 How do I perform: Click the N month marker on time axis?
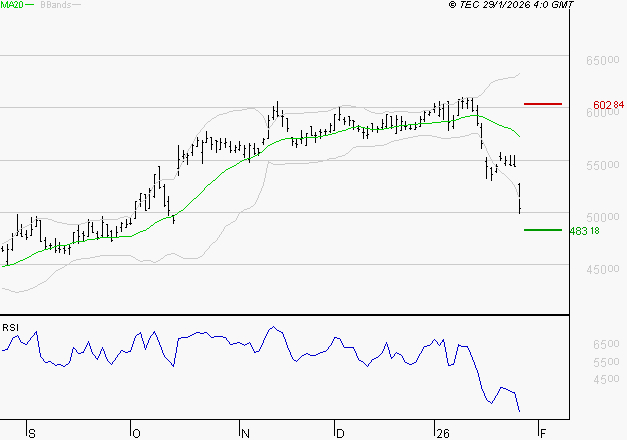click(x=245, y=433)
